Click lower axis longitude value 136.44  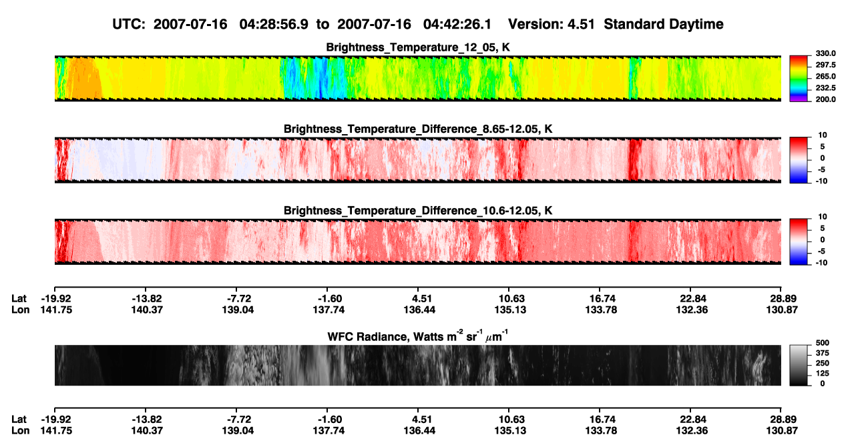(x=420, y=431)
